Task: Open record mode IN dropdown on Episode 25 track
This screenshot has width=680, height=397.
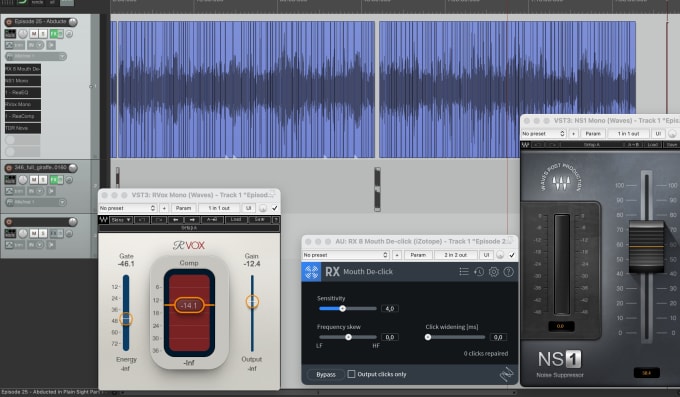Action: coord(36,45)
